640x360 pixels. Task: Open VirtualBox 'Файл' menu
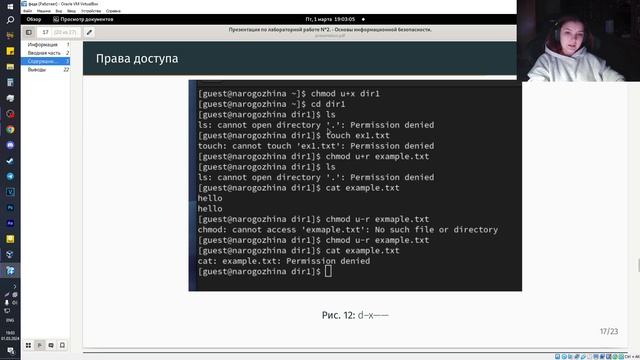coord(27,11)
